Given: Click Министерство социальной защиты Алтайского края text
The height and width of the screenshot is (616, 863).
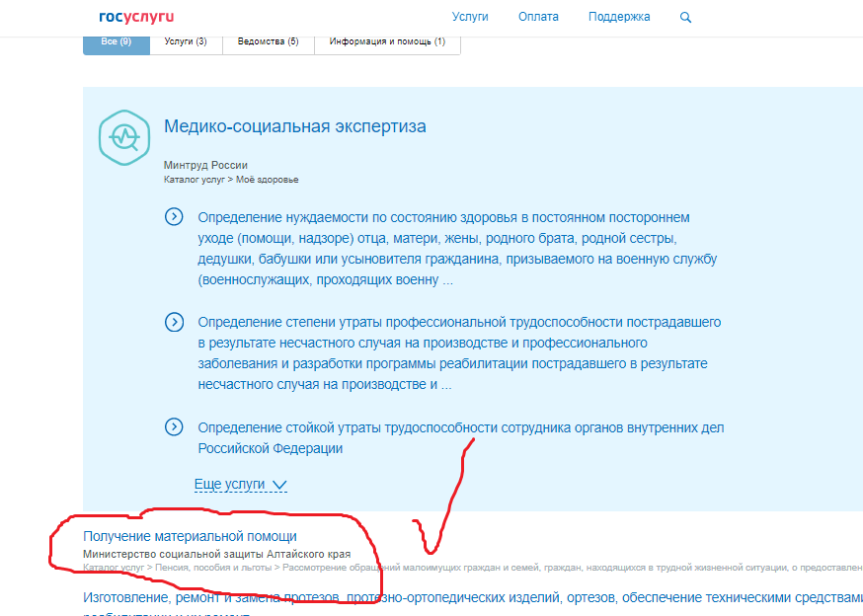Looking at the screenshot, I should 217,555.
